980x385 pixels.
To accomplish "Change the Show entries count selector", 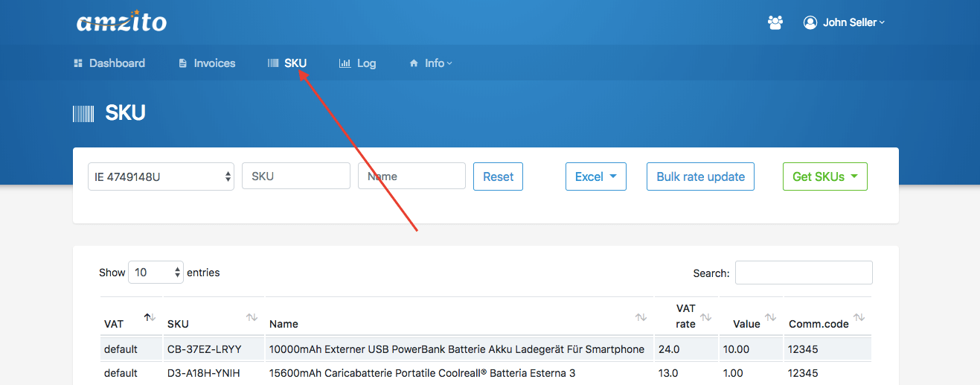I will click(x=156, y=273).
